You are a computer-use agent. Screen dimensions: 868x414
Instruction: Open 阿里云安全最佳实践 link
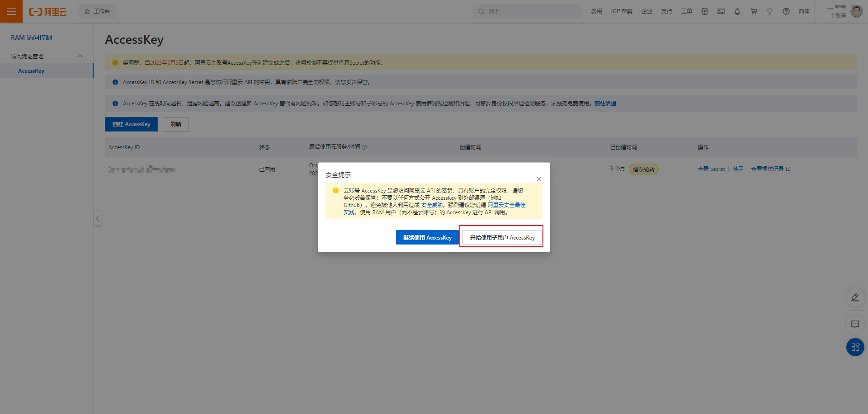506,205
